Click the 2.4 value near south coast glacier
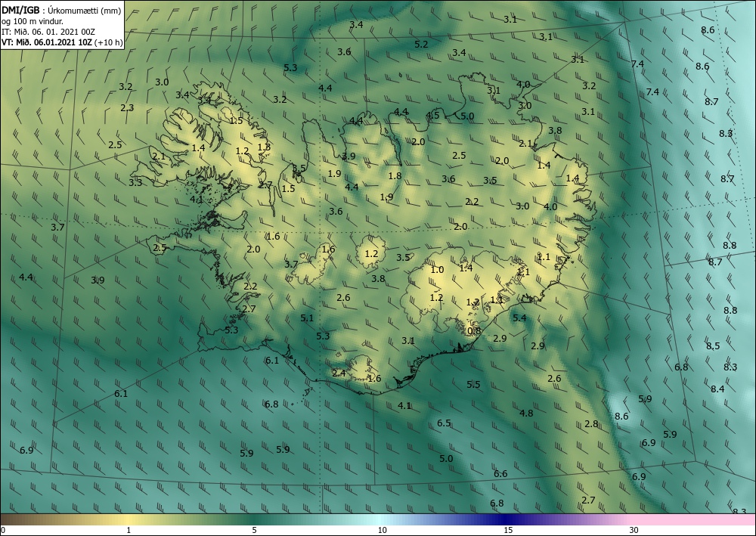This screenshot has width=756, height=536. click(x=339, y=373)
